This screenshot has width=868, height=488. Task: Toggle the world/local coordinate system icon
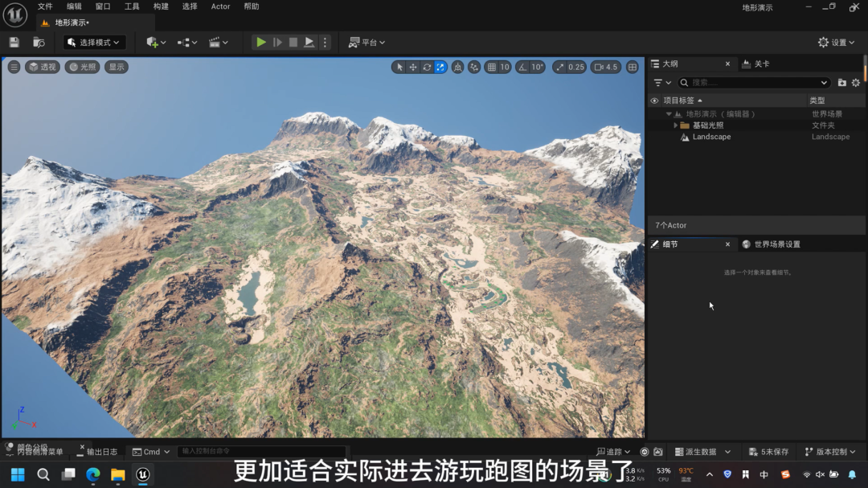point(458,67)
